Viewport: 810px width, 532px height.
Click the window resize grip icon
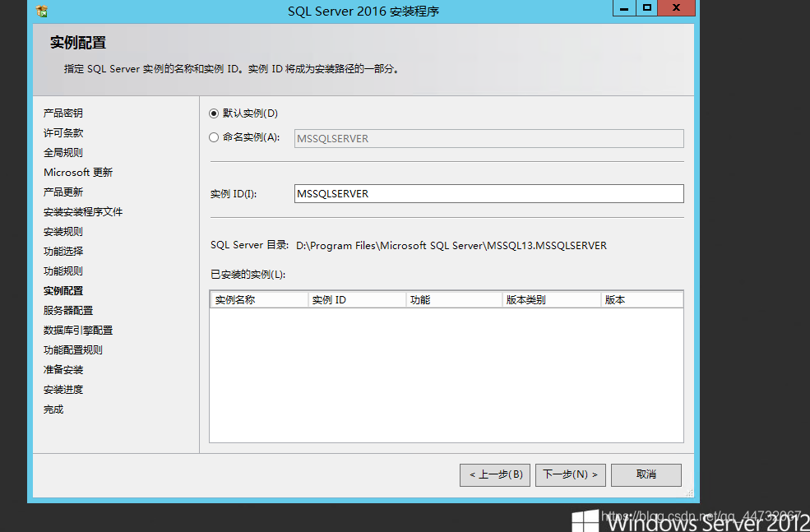pos(688,493)
